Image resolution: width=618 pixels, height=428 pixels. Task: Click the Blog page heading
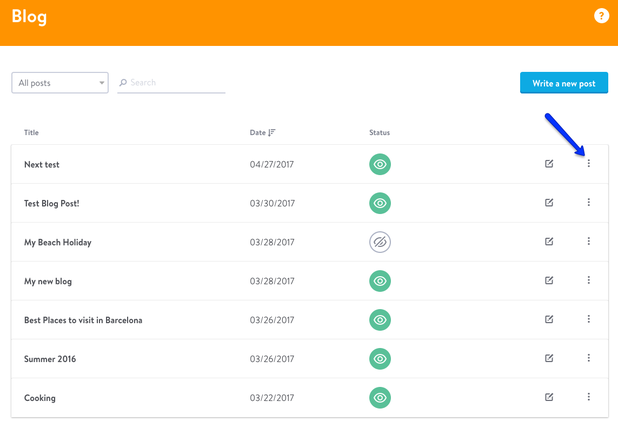(29, 17)
